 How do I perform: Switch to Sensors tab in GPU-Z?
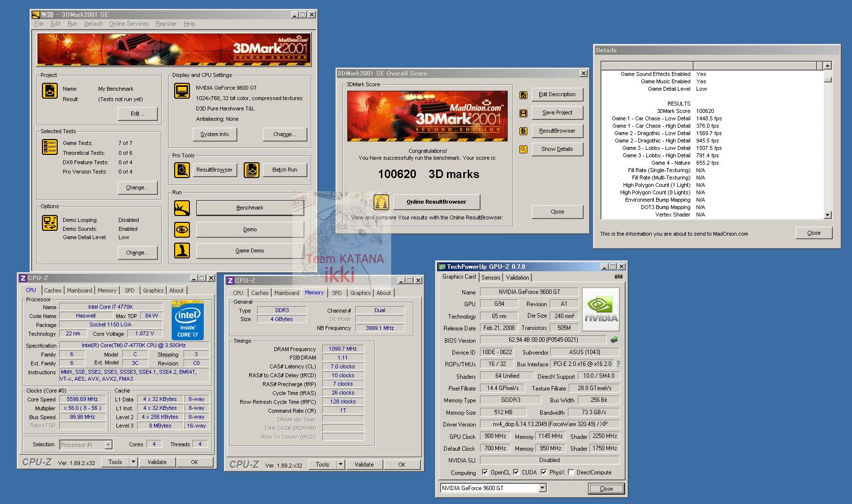tap(491, 278)
